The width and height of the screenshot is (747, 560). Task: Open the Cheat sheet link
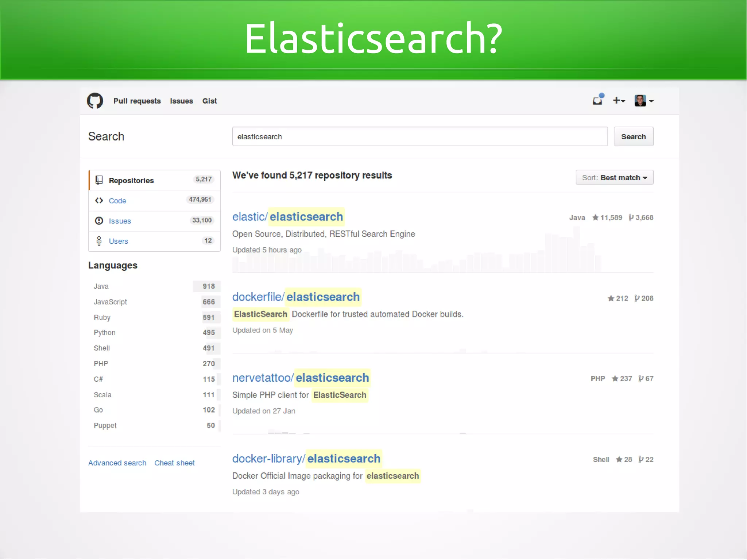174,463
